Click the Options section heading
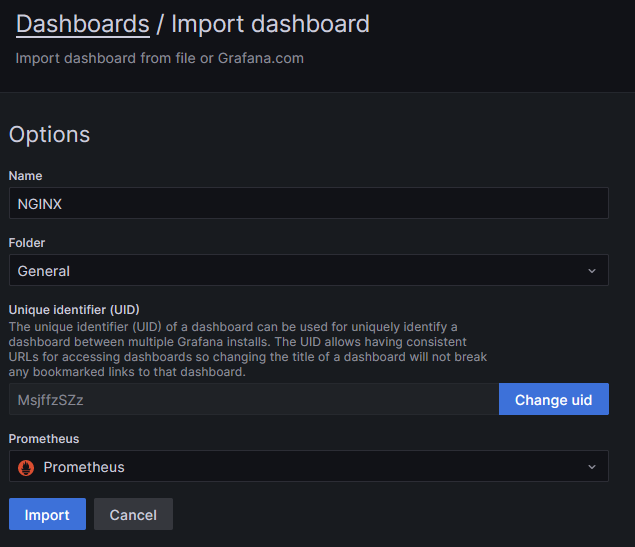The height and width of the screenshot is (547, 635). tap(49, 134)
